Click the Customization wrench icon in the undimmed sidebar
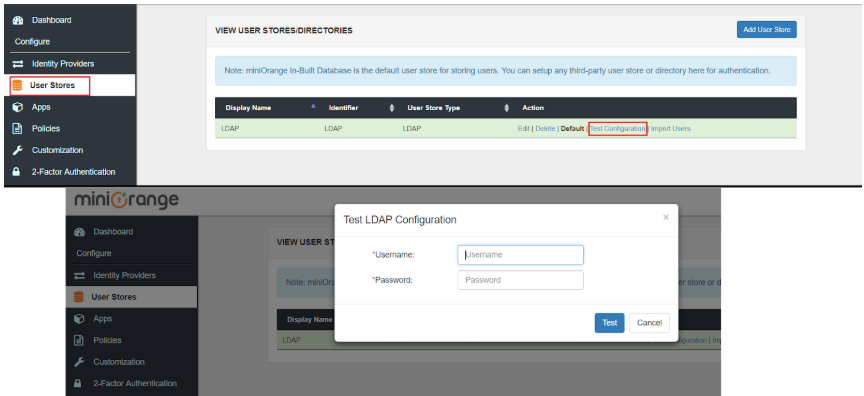The image size is (864, 396). (18, 150)
